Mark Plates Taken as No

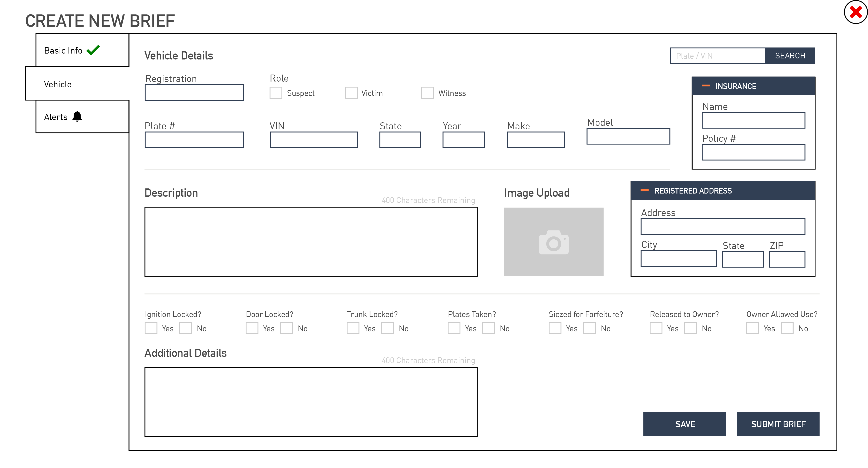489,328
